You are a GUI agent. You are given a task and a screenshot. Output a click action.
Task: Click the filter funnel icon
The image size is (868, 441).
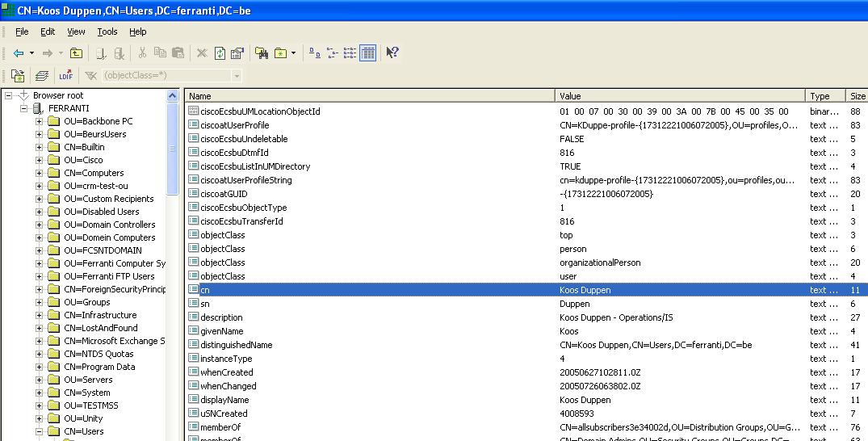[91, 75]
